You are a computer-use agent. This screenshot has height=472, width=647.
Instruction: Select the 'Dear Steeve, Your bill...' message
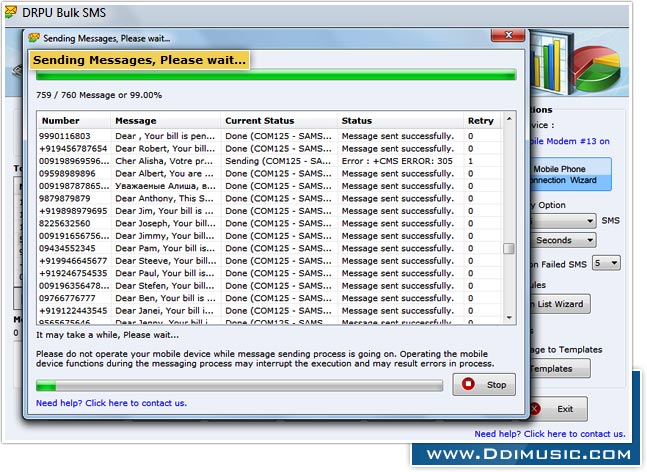(x=165, y=261)
